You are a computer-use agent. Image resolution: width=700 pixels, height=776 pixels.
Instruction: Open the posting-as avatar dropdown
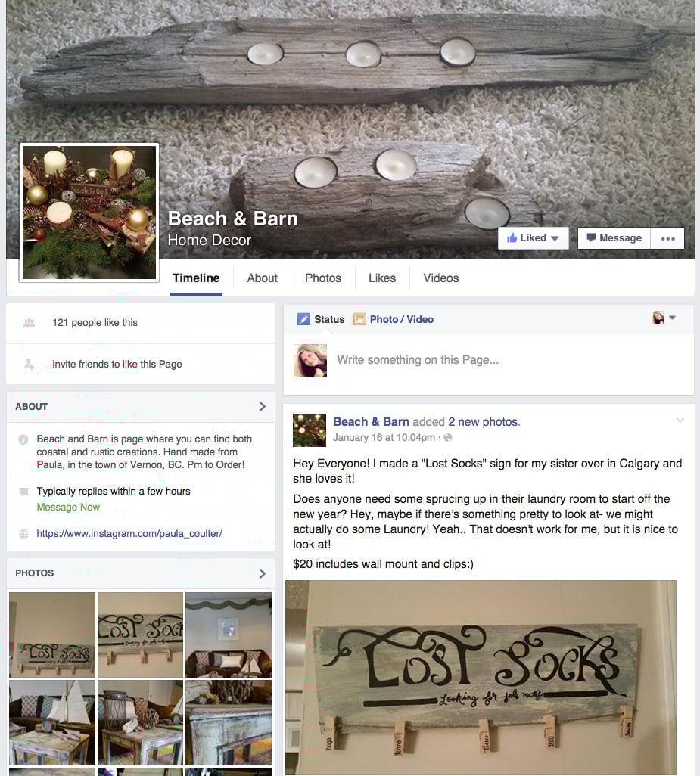coord(664,318)
